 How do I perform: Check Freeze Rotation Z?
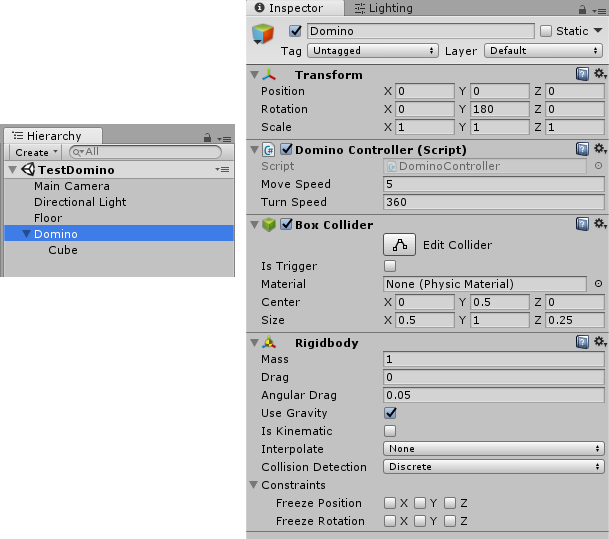pos(450,521)
